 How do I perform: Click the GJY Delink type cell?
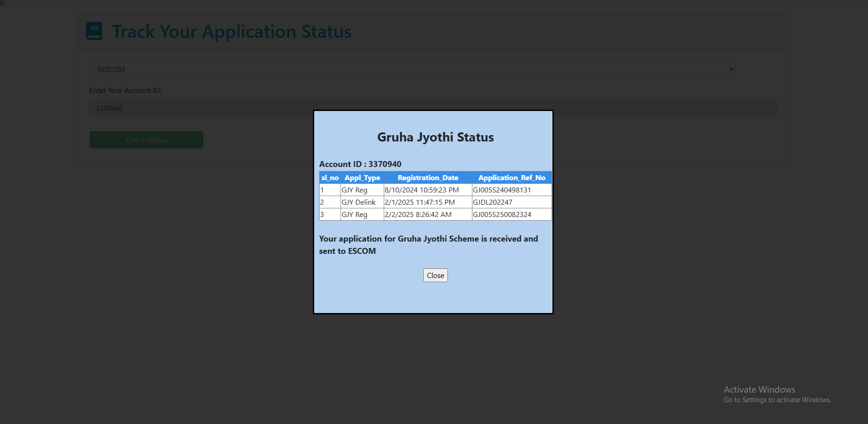pyautogui.click(x=362, y=202)
